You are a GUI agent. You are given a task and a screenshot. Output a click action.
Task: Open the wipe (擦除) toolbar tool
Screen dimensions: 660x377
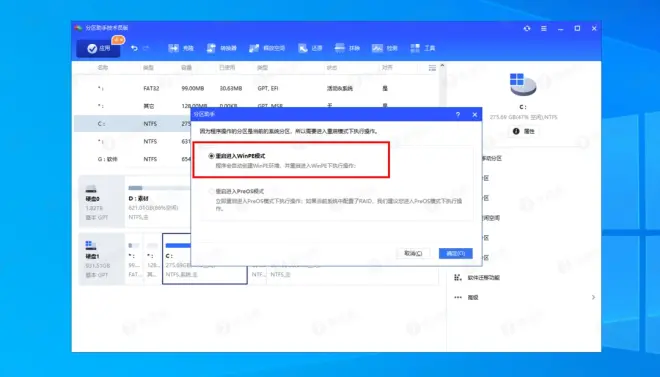coord(347,48)
